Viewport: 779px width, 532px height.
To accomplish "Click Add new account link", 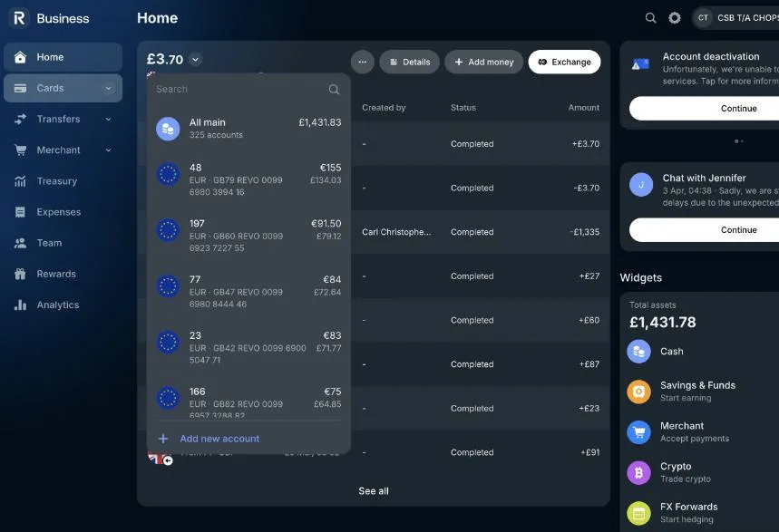I will click(x=219, y=439).
